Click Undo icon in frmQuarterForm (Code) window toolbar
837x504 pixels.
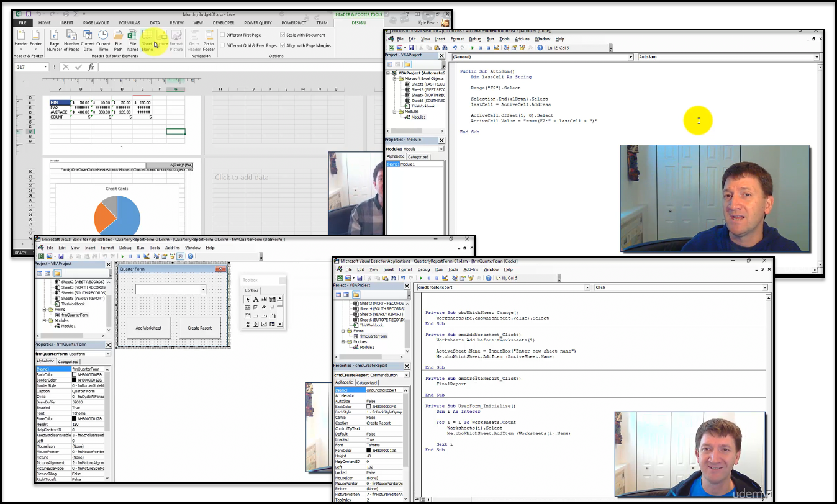pyautogui.click(x=404, y=278)
